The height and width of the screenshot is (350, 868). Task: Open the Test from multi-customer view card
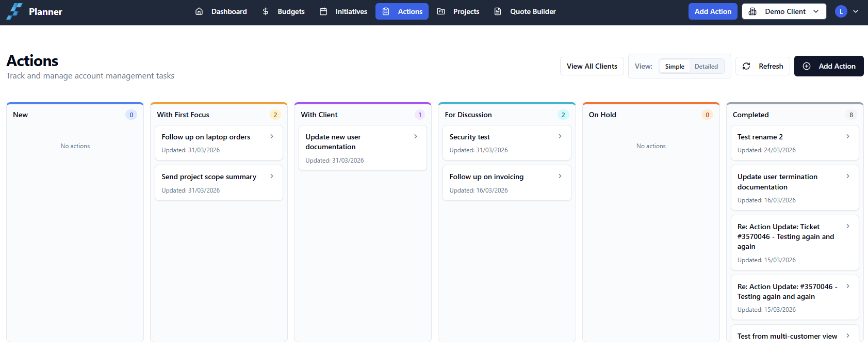(795, 334)
